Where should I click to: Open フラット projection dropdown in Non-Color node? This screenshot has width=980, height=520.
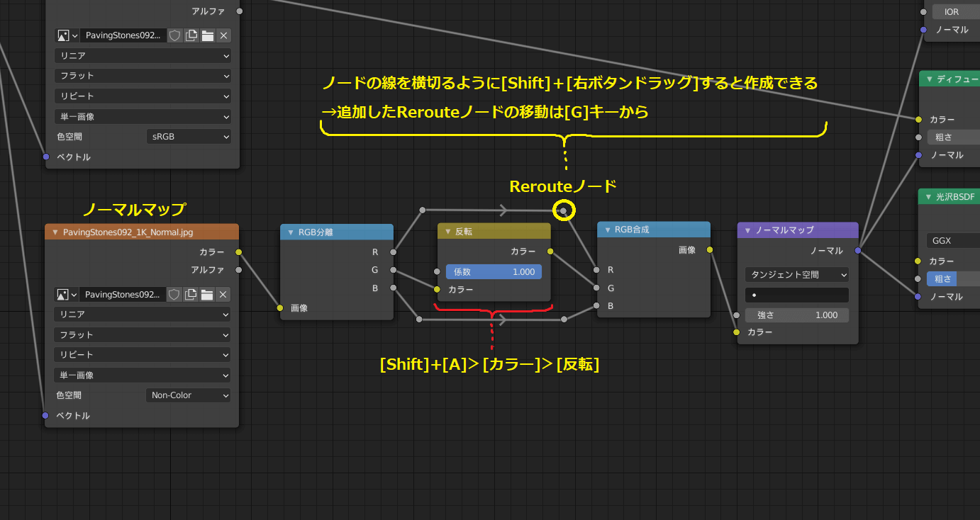pos(143,334)
